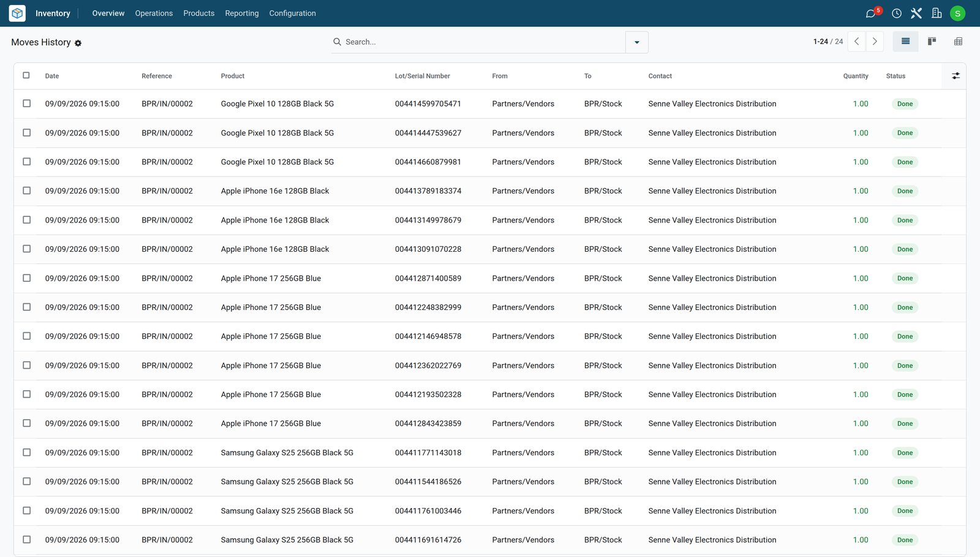Click the 1-24 / 24 pager counter

coord(828,42)
